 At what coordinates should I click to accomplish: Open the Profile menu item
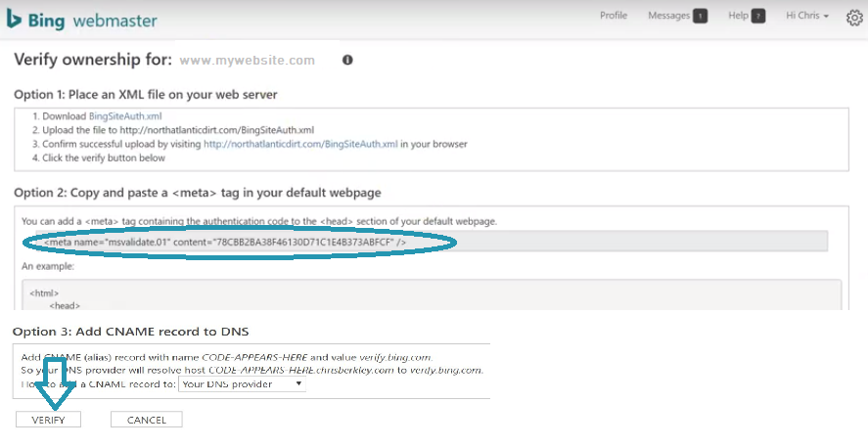[614, 16]
